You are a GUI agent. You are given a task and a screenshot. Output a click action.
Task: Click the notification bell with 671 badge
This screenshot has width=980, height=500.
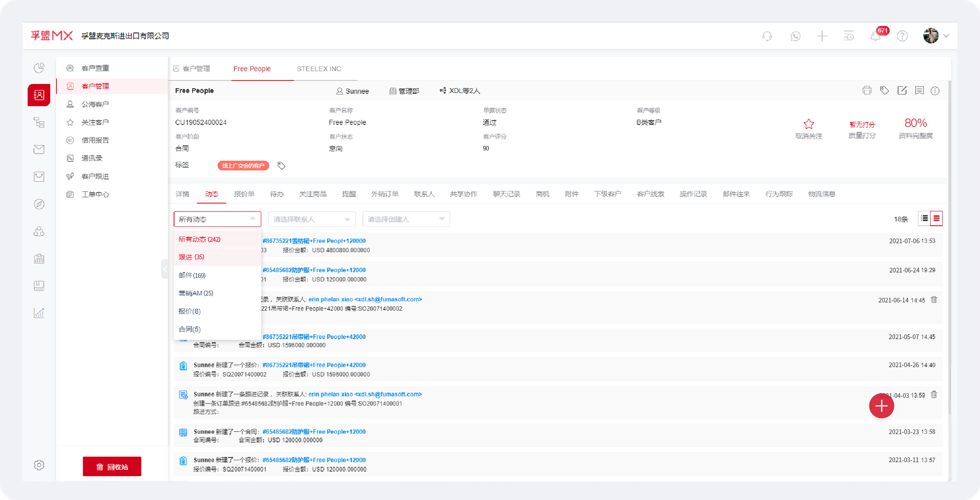(876, 36)
